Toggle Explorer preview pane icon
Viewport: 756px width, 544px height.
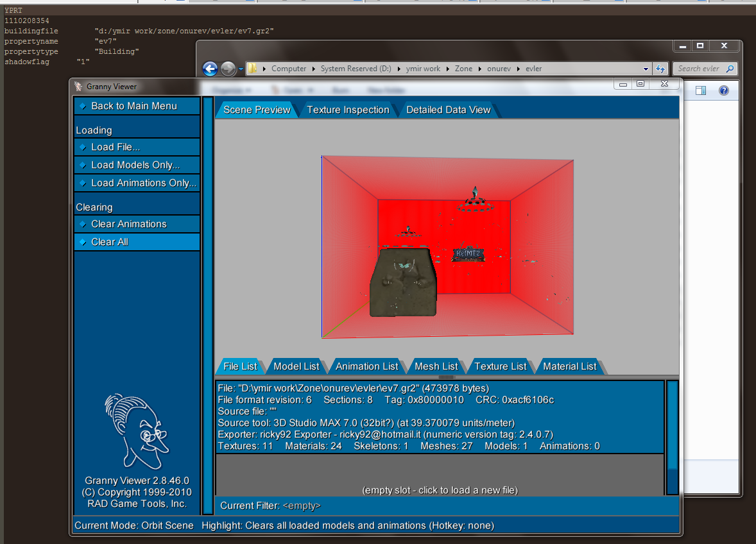tap(701, 90)
